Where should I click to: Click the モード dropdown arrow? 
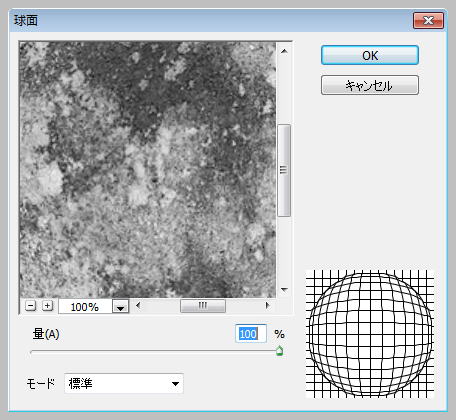[x=175, y=384]
